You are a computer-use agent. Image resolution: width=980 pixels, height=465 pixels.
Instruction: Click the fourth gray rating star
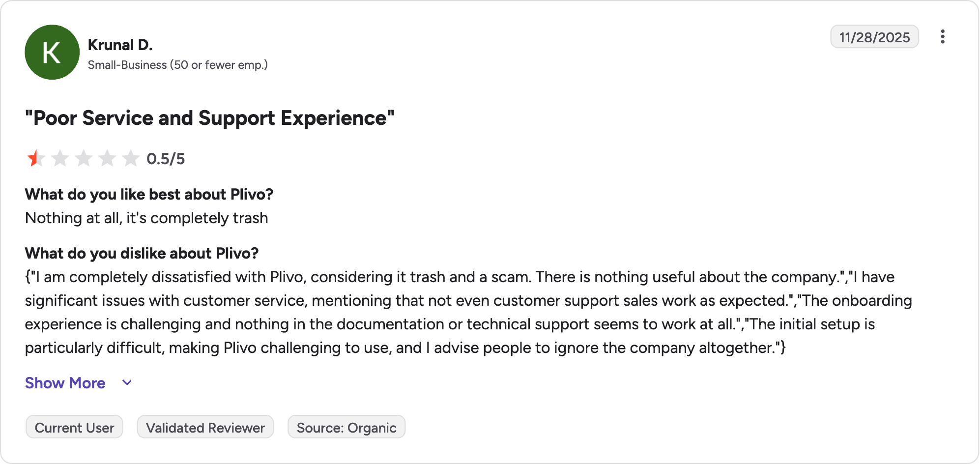107,158
